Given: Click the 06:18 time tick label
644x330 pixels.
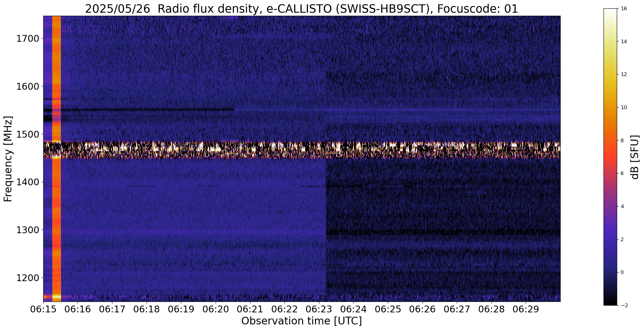Looking at the screenshot, I should (x=147, y=309).
